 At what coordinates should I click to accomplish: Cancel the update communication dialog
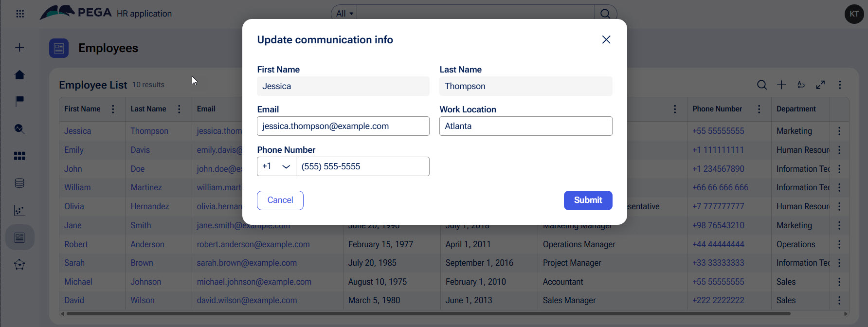point(280,200)
